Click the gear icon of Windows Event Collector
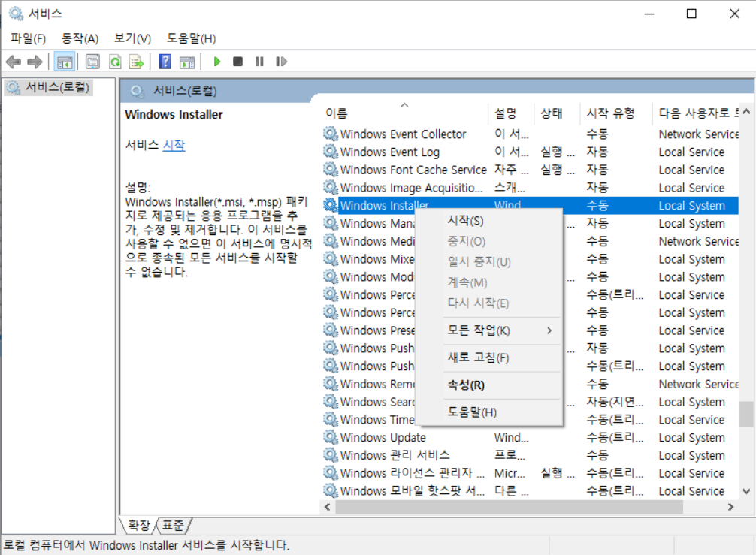Screen dimensions: 756x555 click(x=330, y=134)
